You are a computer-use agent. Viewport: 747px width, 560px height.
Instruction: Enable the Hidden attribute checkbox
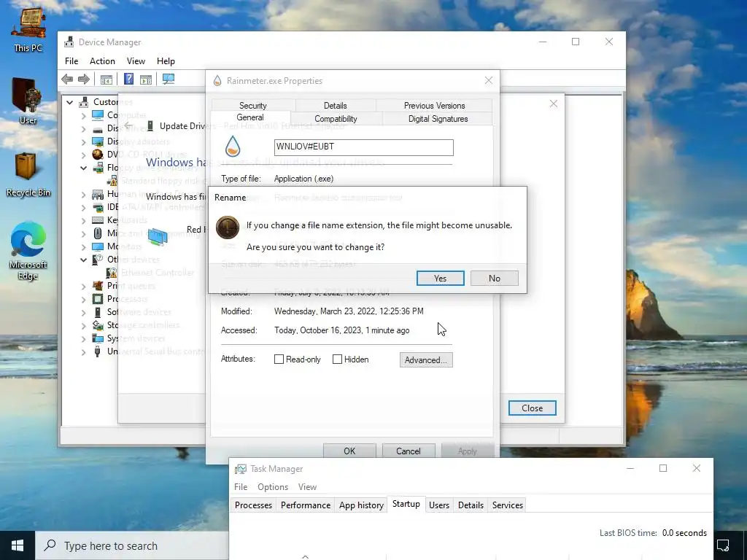click(x=337, y=359)
